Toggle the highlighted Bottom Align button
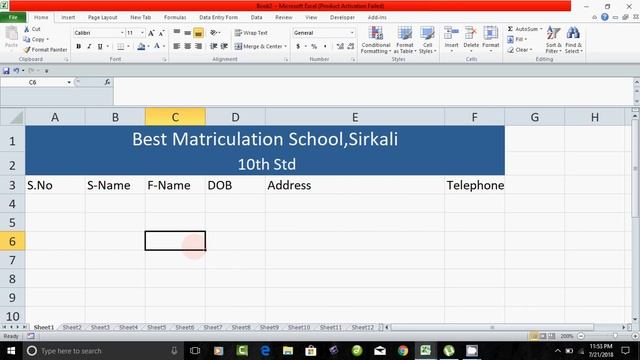640x360 pixels. point(198,33)
